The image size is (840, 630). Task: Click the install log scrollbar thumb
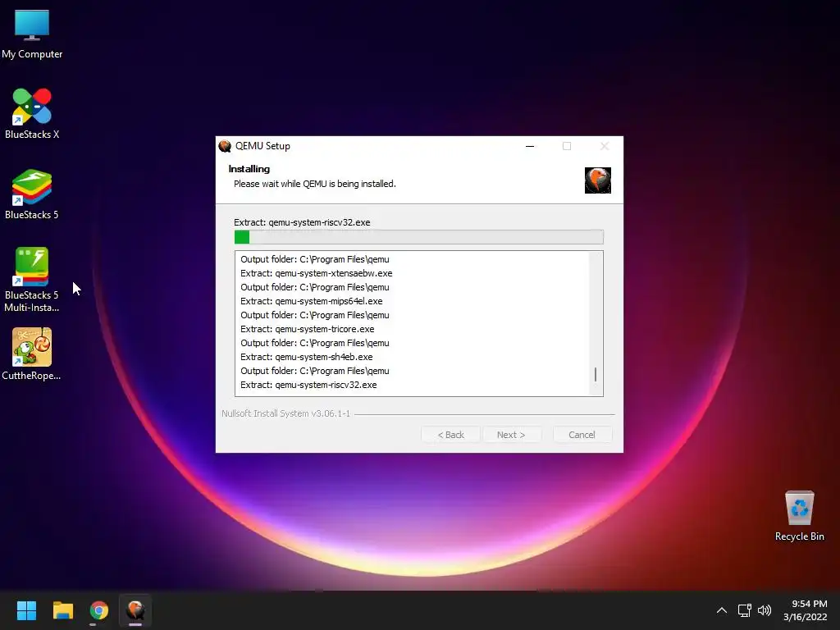tap(596, 374)
